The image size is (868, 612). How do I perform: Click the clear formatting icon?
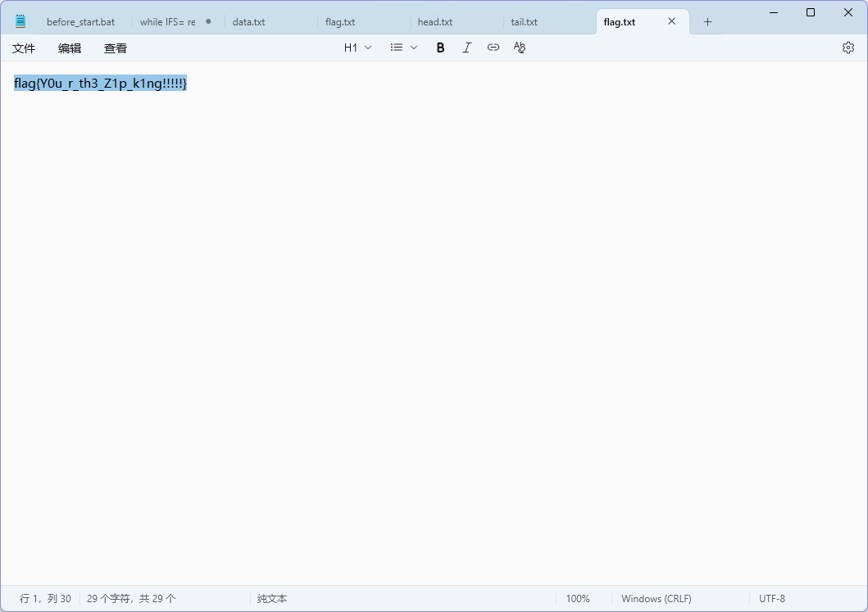(x=519, y=48)
